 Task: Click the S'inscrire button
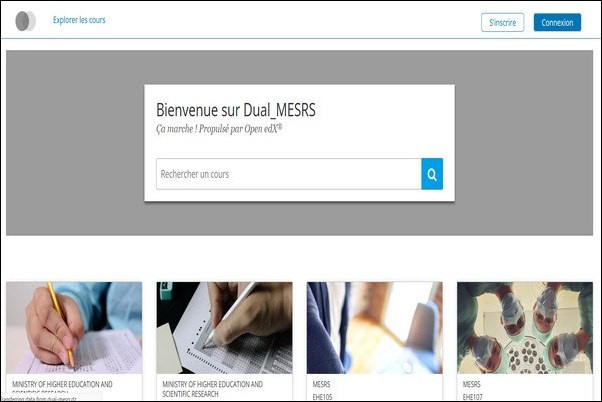[x=502, y=23]
